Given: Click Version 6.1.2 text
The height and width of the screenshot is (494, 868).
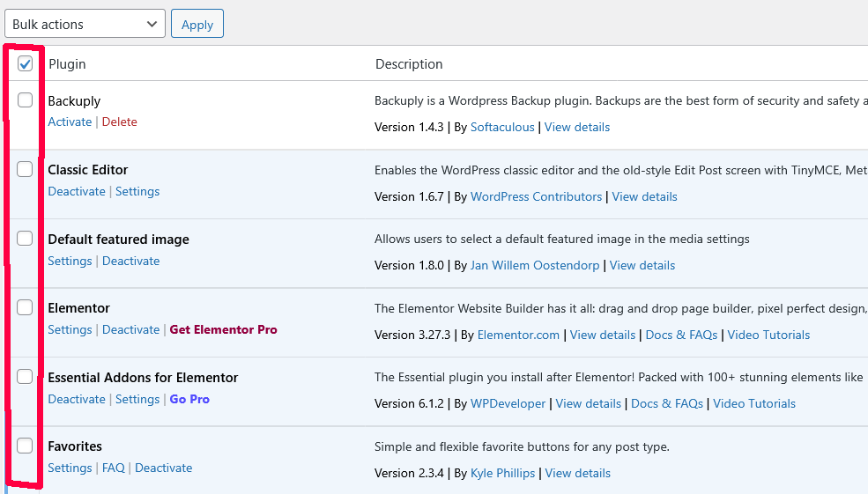Looking at the screenshot, I should click(409, 404).
